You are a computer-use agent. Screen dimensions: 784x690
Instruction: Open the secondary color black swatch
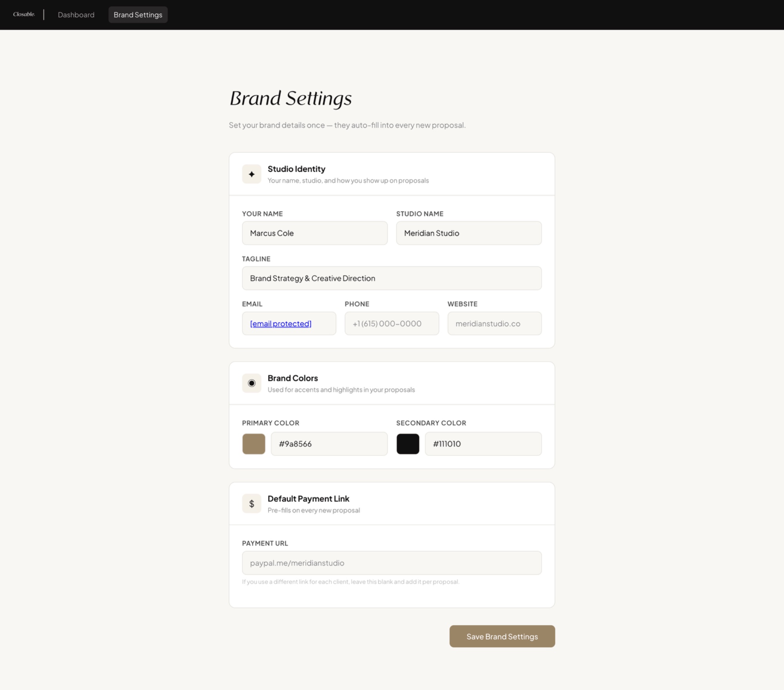tap(408, 444)
